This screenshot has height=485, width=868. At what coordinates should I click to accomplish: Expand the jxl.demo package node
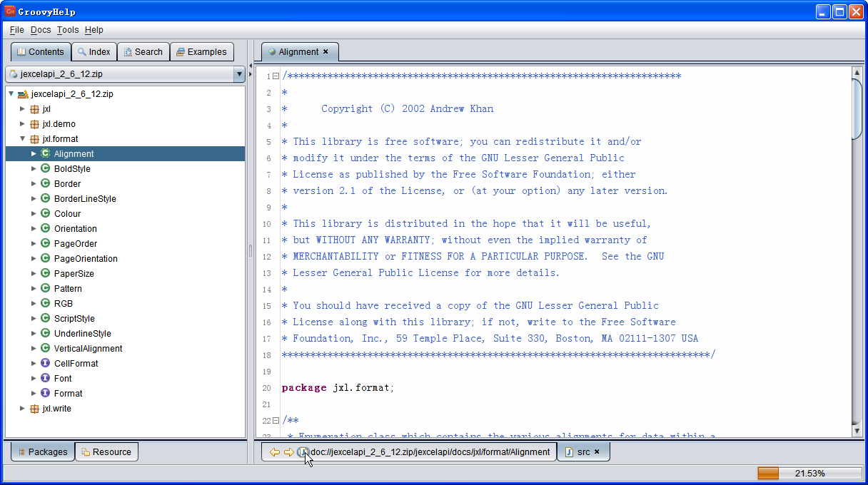point(23,124)
